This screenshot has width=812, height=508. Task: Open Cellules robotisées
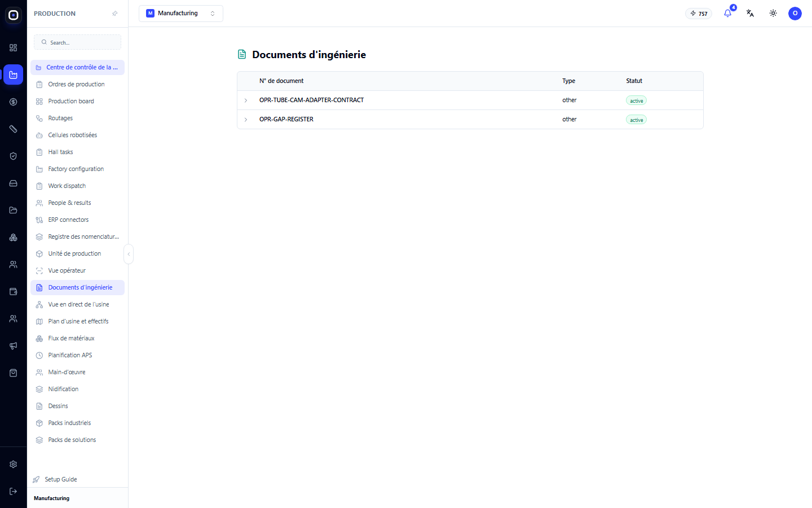[x=77, y=135]
